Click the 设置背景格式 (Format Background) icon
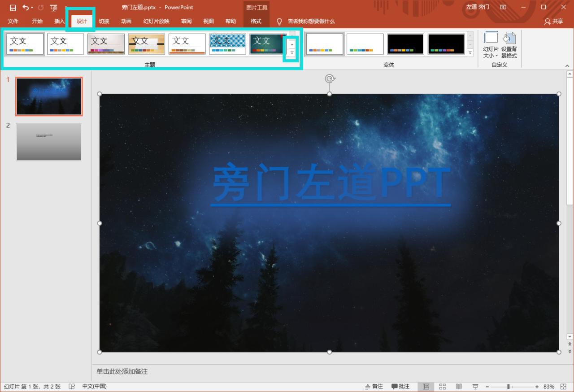The width and height of the screenshot is (574, 392). click(x=509, y=44)
